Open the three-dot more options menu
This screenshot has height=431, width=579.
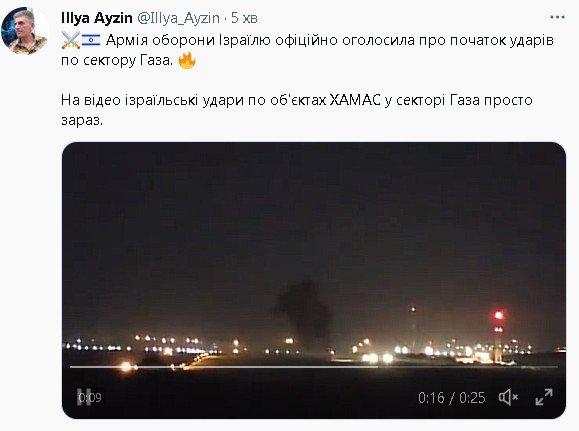557,17
